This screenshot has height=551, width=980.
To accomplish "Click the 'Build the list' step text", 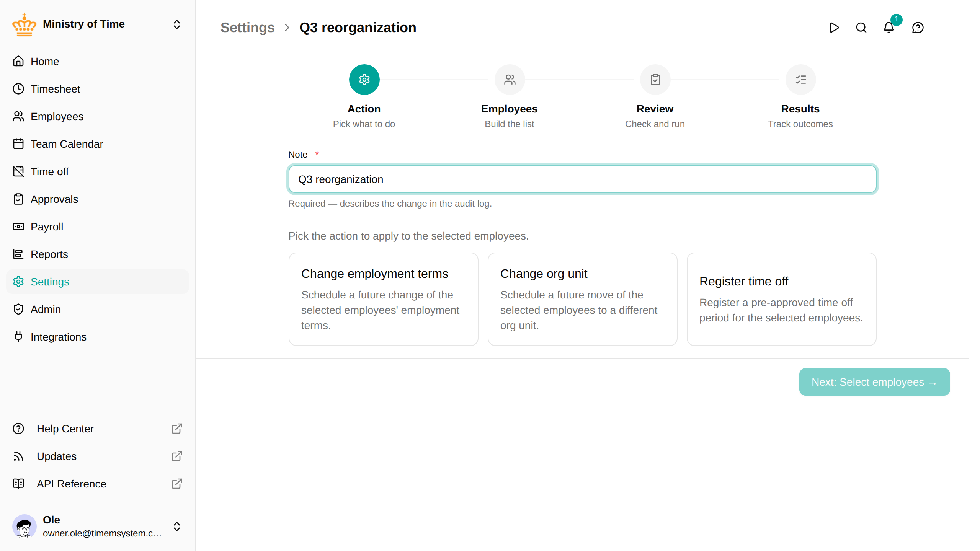I will coord(509,124).
